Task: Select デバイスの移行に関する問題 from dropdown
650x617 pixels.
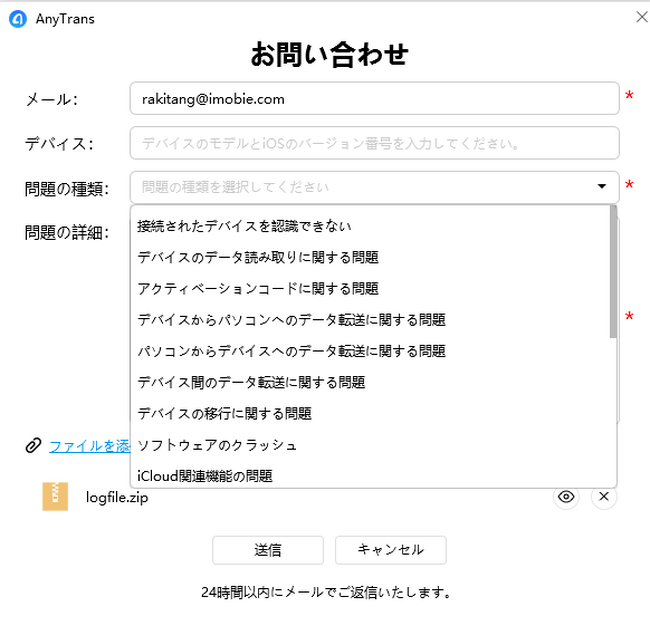Action: [224, 413]
